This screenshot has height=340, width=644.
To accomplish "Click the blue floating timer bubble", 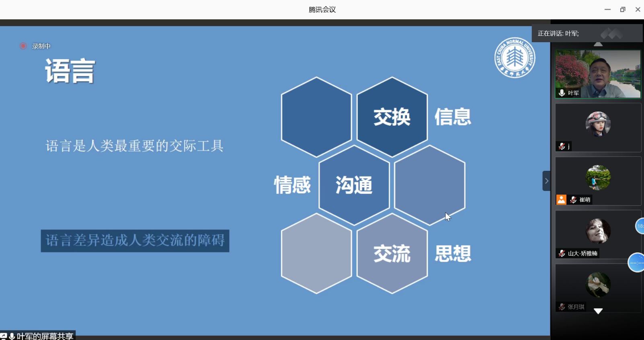I will [x=637, y=262].
